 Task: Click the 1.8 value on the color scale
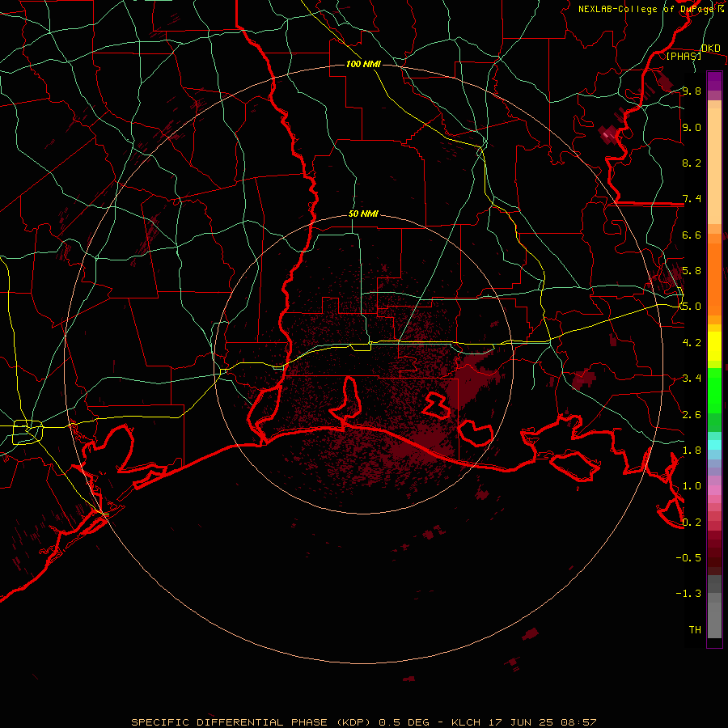(x=692, y=451)
